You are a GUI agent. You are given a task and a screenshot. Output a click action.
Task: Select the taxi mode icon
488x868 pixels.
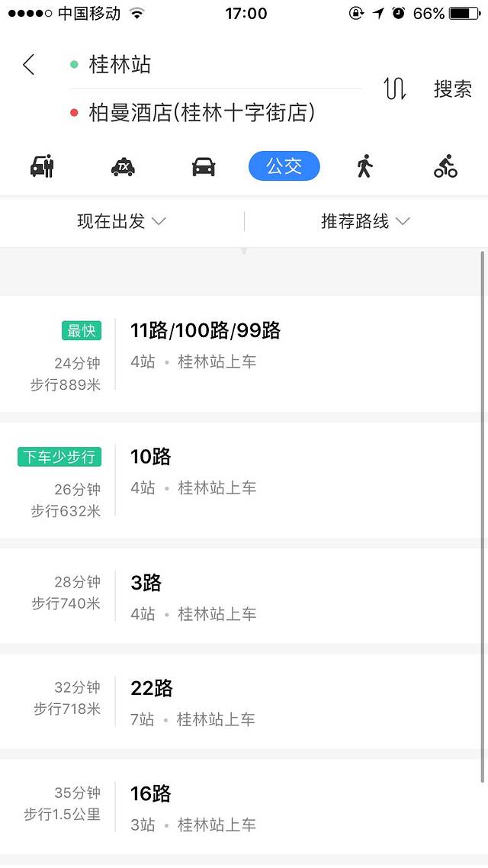(x=123, y=166)
